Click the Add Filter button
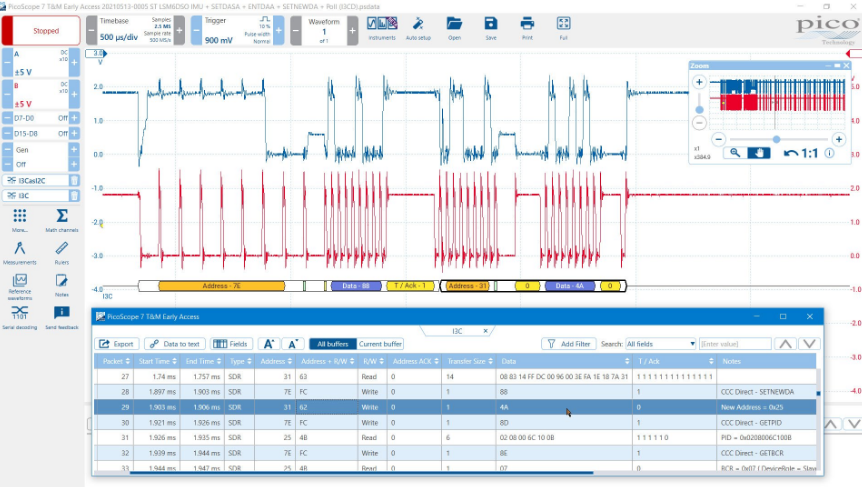This screenshot has height=487, width=862. (568, 344)
